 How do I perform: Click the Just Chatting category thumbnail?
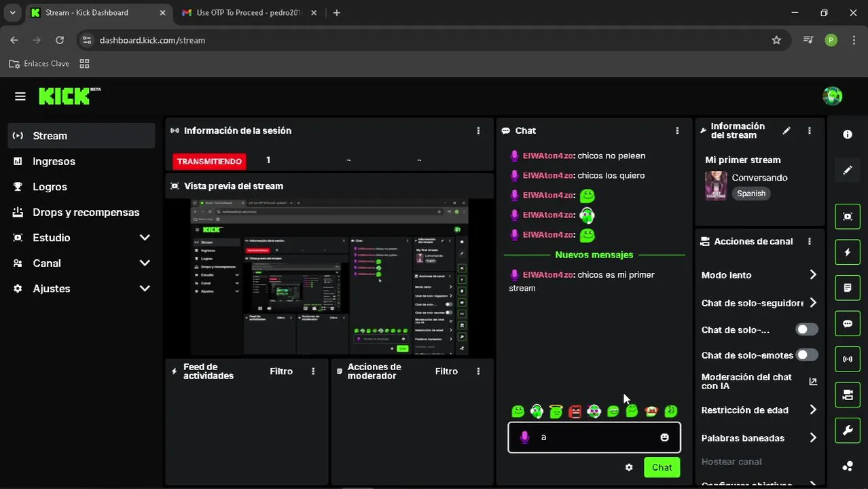tap(716, 185)
